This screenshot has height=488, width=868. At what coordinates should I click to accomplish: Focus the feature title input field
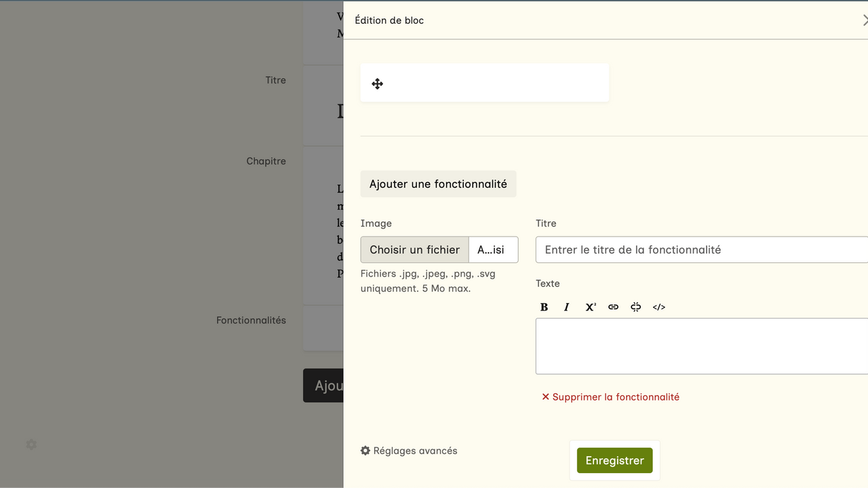click(x=702, y=249)
